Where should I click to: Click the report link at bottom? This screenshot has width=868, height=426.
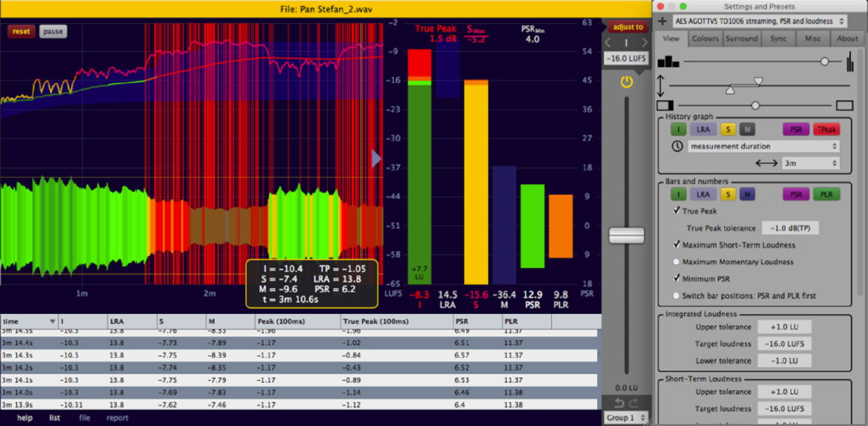[117, 419]
